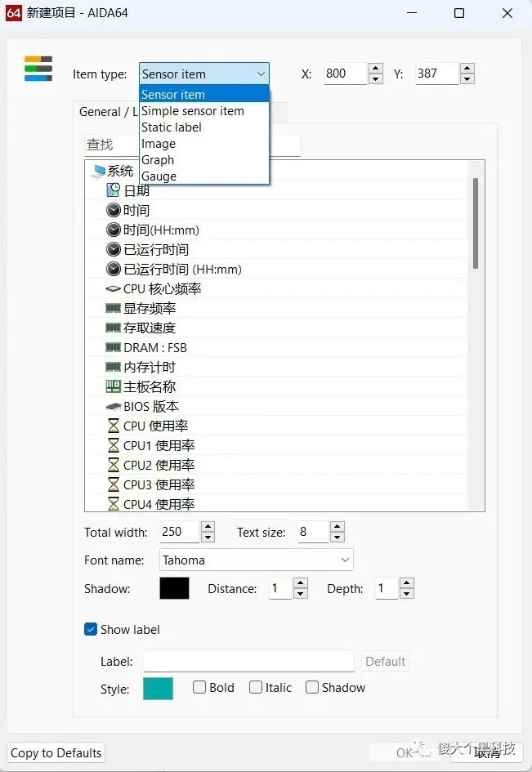Screen dimensions: 532x772
Task: Enable the Bold style checkbox
Action: (x=199, y=687)
